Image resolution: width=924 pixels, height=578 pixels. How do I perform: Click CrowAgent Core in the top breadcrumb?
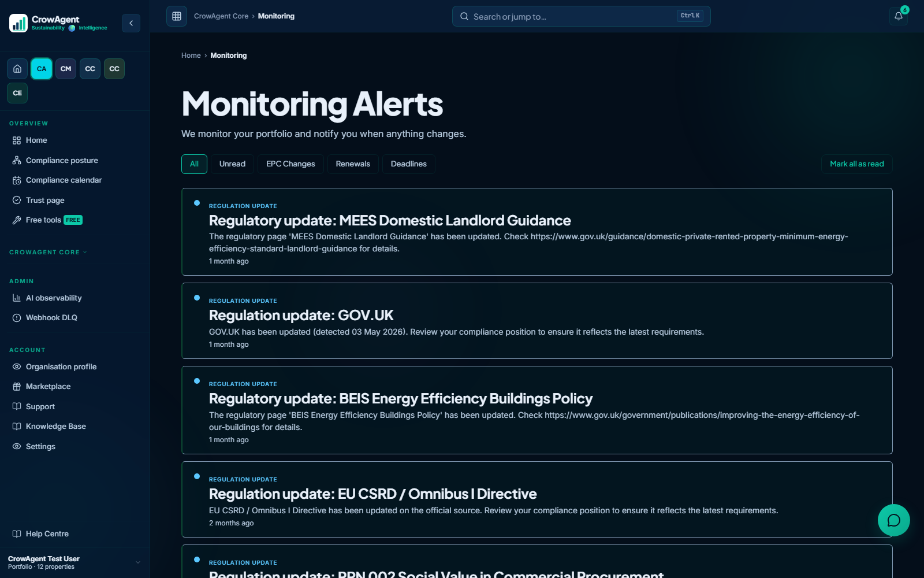(x=221, y=16)
